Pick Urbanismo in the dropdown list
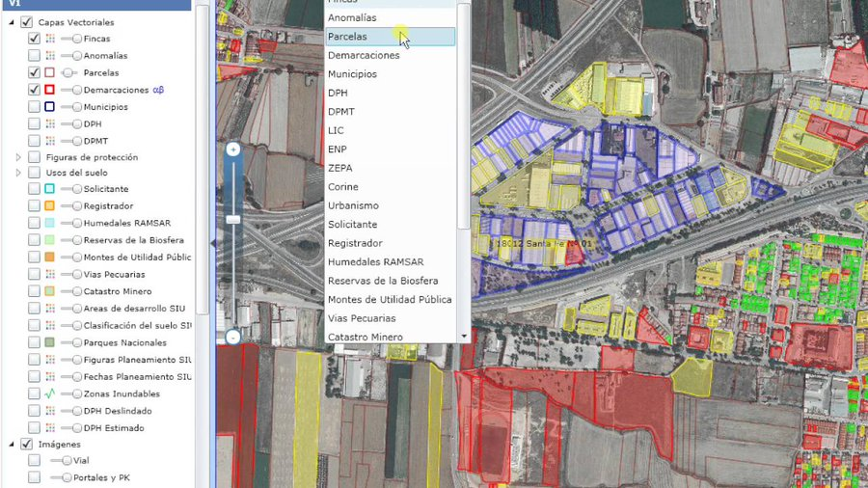Viewport: 868px width, 488px height. click(391, 205)
